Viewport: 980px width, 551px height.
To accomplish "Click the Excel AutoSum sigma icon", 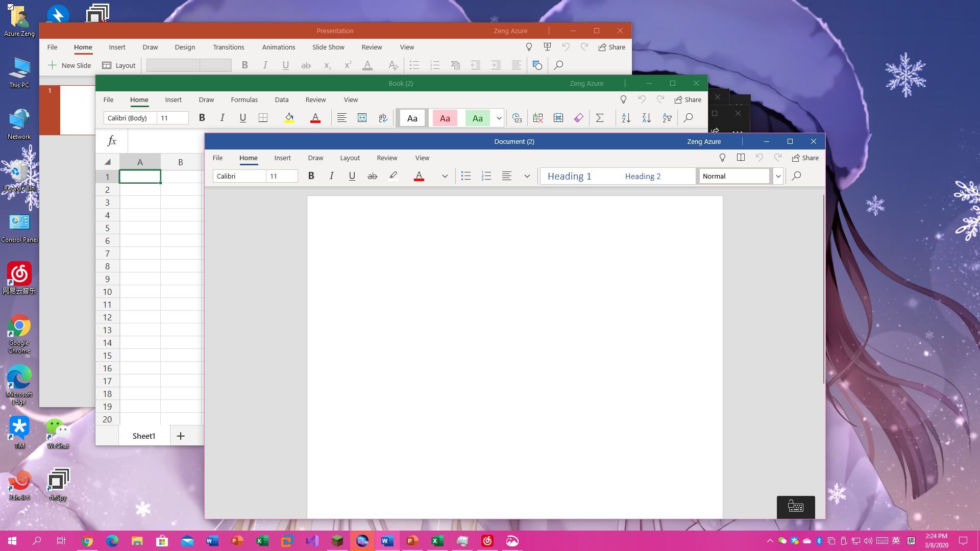I will point(600,118).
